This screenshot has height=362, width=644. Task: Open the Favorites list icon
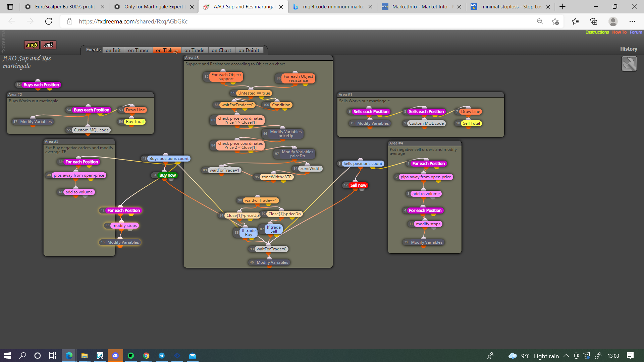(x=575, y=21)
